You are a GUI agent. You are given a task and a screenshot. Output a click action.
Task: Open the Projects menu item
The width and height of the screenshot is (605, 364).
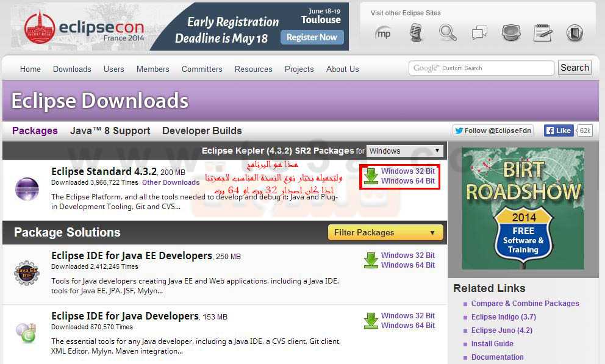[x=299, y=69]
